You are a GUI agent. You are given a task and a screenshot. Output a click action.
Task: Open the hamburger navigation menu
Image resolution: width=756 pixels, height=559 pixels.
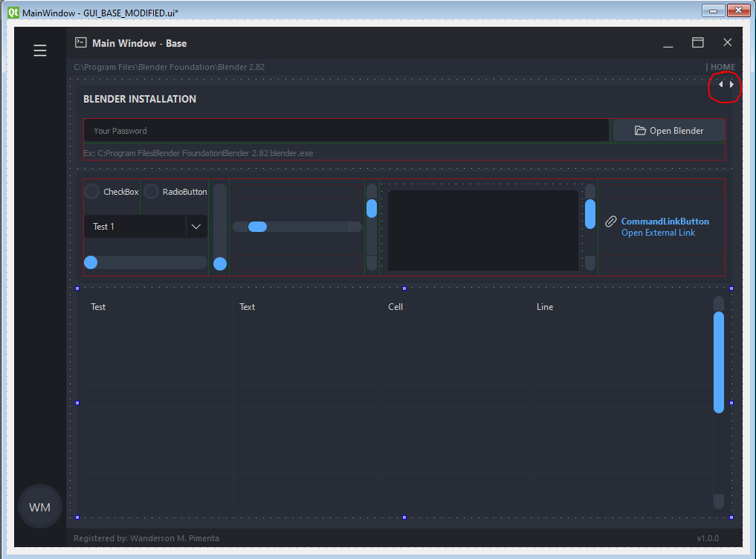[x=39, y=51]
